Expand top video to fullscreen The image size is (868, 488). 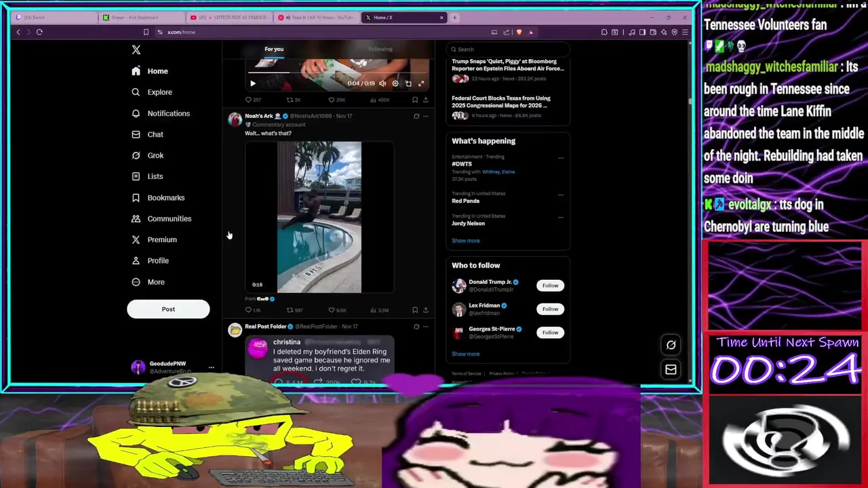point(421,83)
